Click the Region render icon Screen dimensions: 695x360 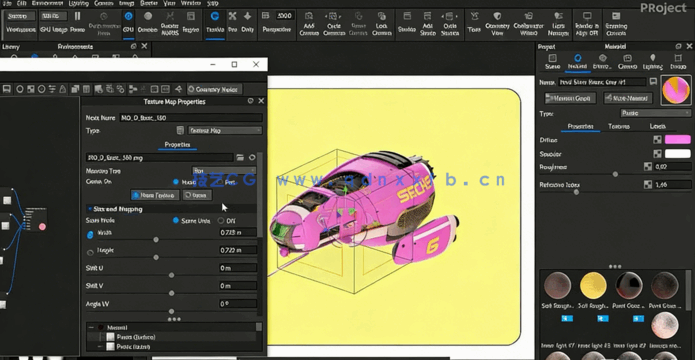click(x=191, y=22)
